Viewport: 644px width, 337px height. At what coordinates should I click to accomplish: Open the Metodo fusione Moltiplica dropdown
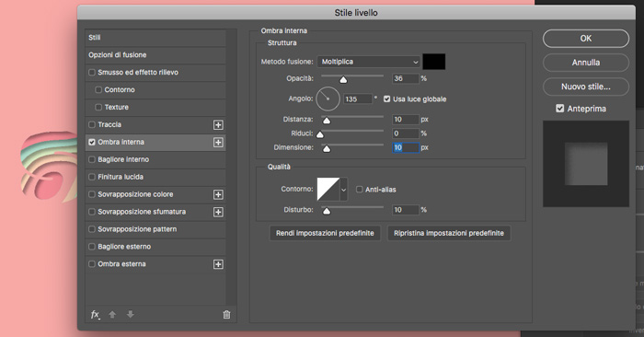coord(368,62)
